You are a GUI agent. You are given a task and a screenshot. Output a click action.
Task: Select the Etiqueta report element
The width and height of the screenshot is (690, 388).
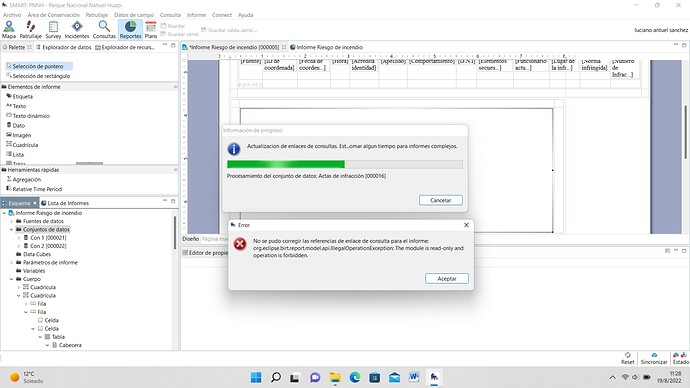[x=19, y=96]
